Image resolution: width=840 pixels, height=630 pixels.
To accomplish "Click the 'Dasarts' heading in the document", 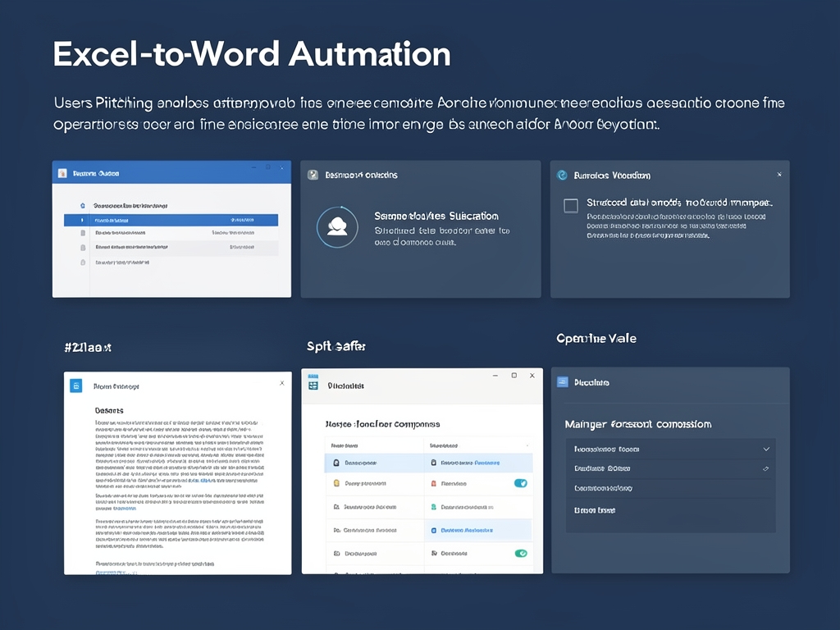I will pos(109,410).
